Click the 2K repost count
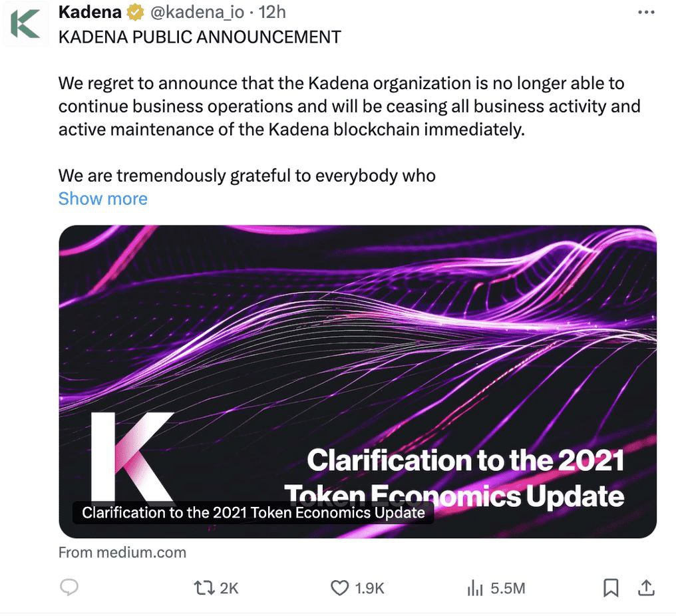Screen dimensions: 676x616 coord(229,587)
